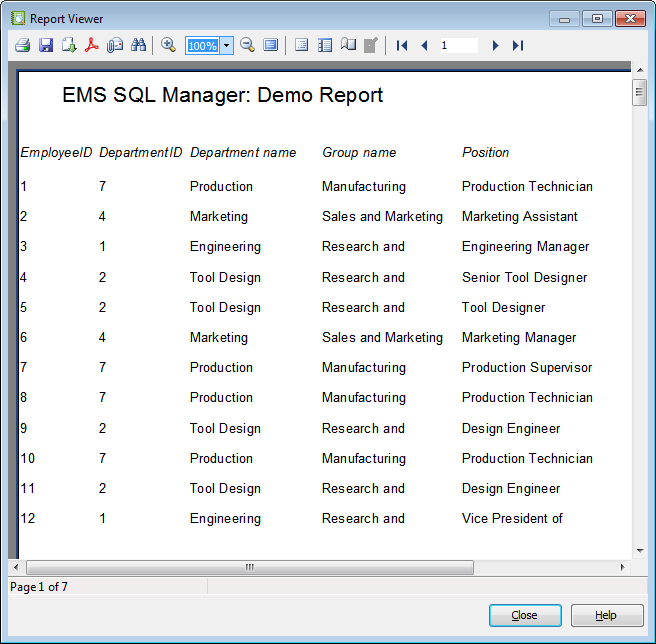Go to previous page
The image size is (656, 644).
click(x=424, y=45)
